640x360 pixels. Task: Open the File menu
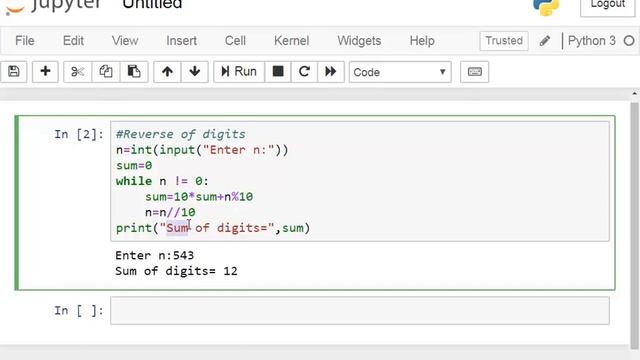click(24, 41)
